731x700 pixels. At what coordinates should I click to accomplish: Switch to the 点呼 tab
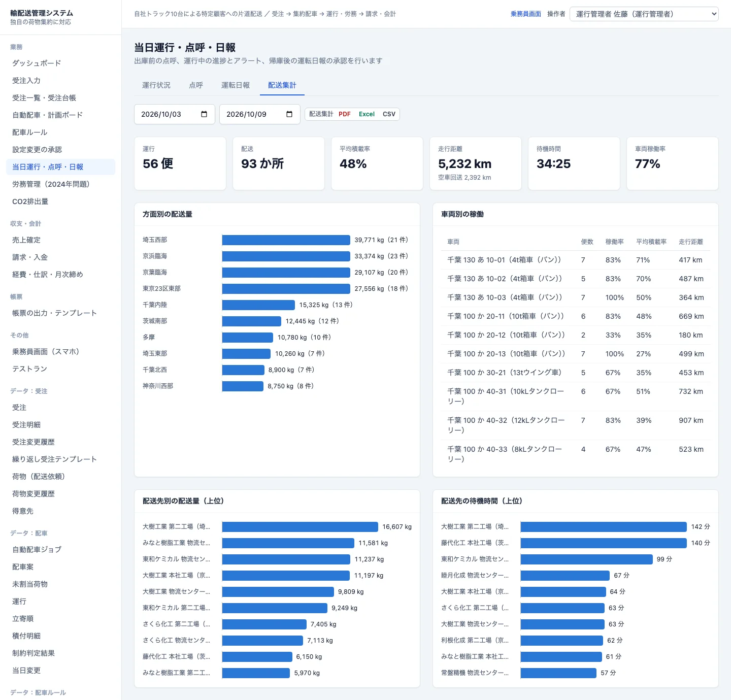[x=196, y=85]
